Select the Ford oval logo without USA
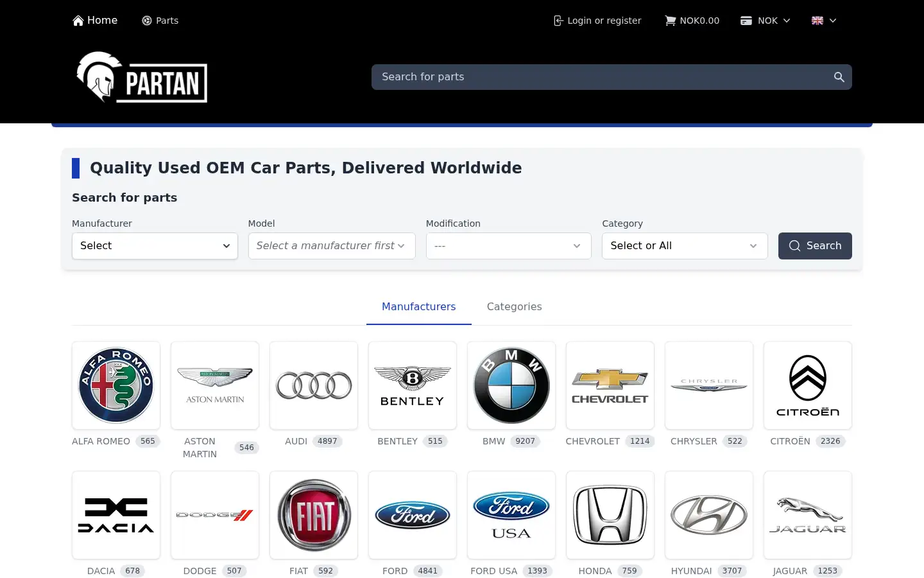Screen dimensions: 924x578 click(413, 515)
